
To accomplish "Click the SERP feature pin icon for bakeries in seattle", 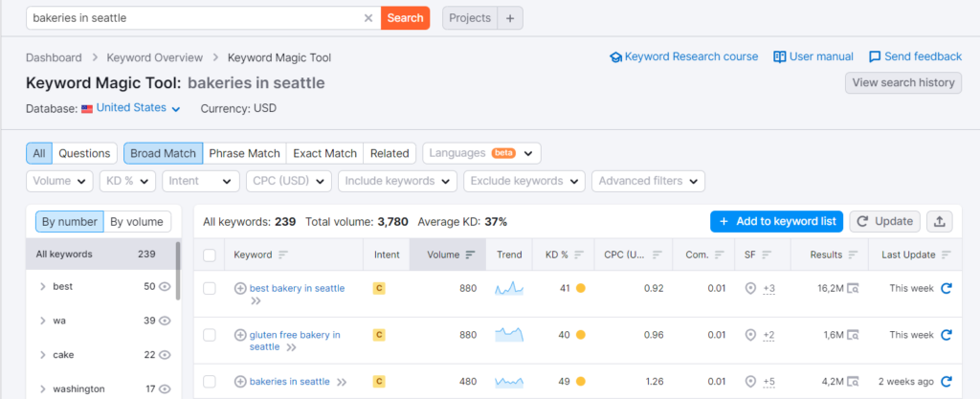I will pyautogui.click(x=751, y=382).
